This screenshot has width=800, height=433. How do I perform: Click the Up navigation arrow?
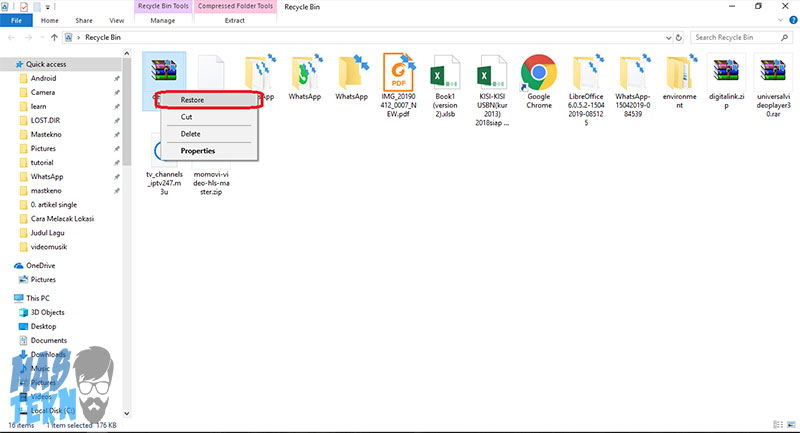click(53, 37)
